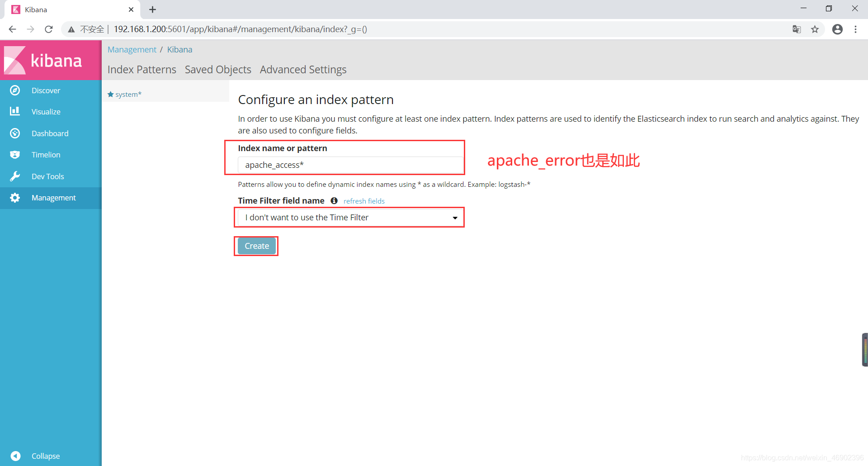Go forward with browser forward arrow

pos(30,29)
